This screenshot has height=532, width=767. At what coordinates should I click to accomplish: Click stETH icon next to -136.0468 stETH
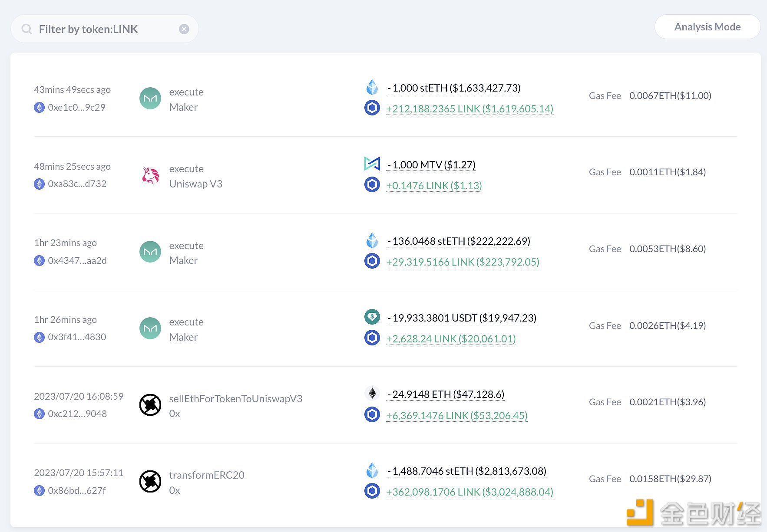tap(372, 240)
